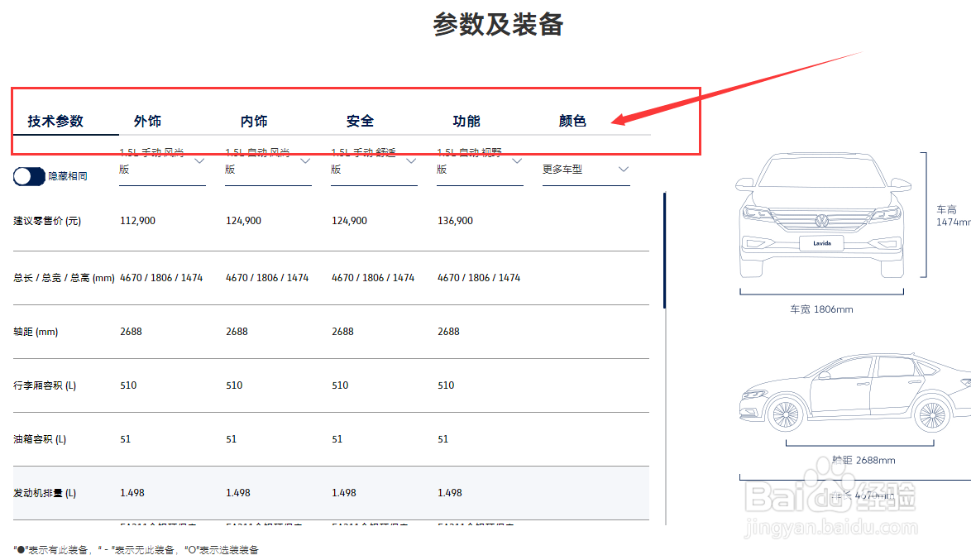Click the 轴距 2688mm dimension label

[863, 460]
